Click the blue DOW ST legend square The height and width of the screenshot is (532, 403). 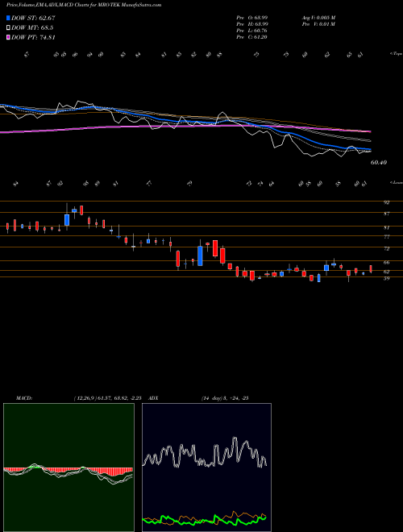pos(9,18)
